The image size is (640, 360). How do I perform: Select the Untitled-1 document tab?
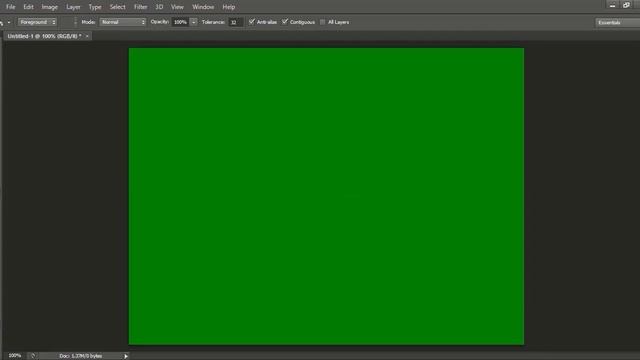click(44, 36)
